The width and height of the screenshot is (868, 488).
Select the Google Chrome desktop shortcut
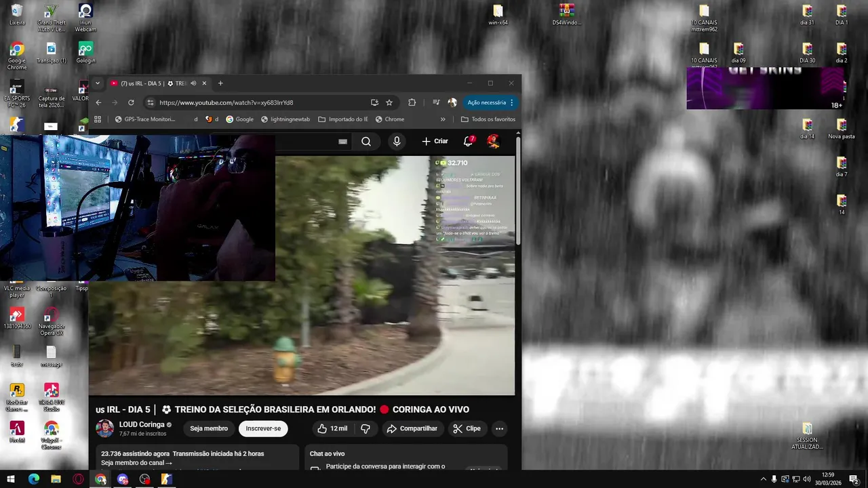point(17,56)
